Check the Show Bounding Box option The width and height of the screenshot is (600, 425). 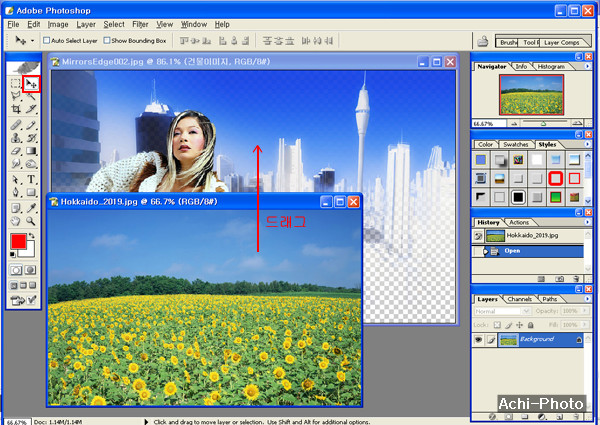point(106,41)
